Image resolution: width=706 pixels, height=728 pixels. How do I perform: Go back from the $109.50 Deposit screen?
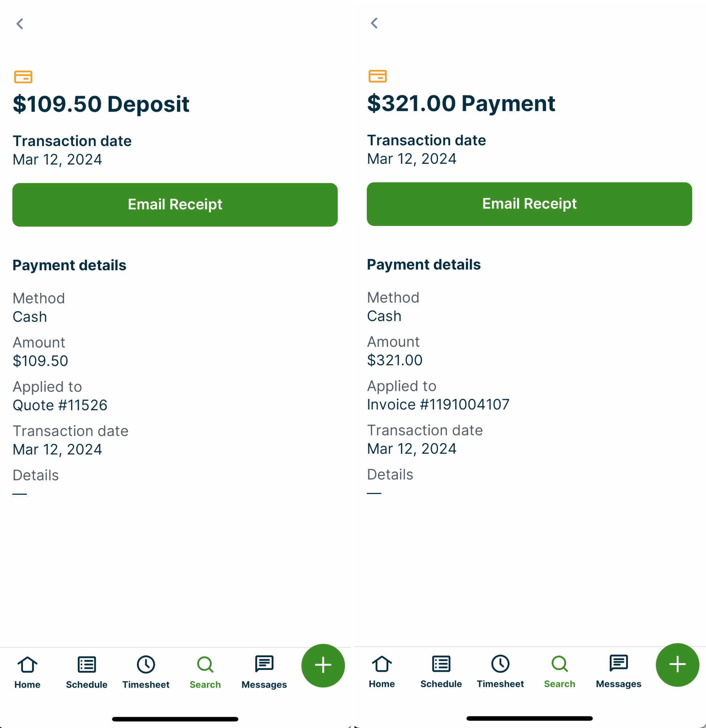[x=20, y=24]
